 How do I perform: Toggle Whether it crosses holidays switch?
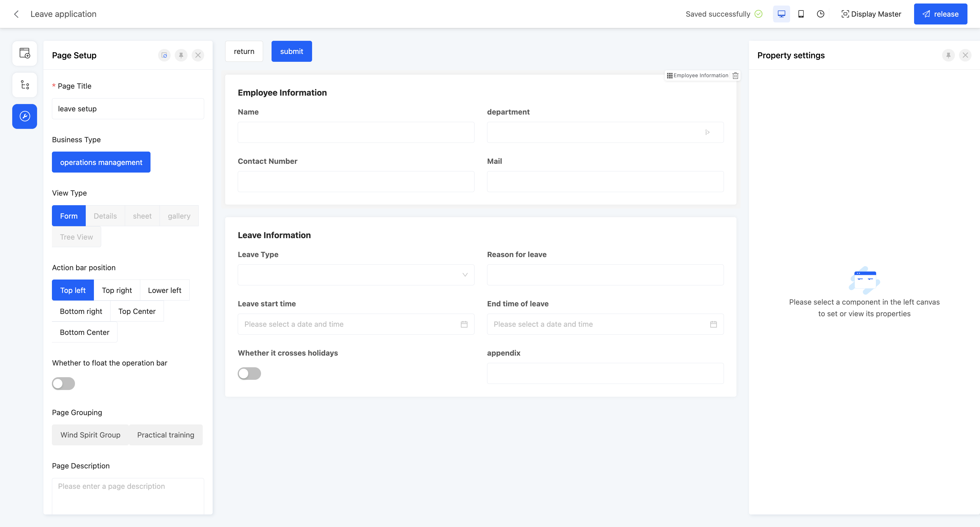pyautogui.click(x=249, y=373)
